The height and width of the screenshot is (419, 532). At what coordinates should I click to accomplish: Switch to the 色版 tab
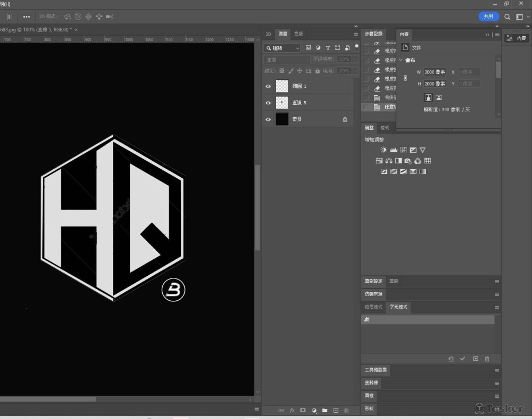299,34
